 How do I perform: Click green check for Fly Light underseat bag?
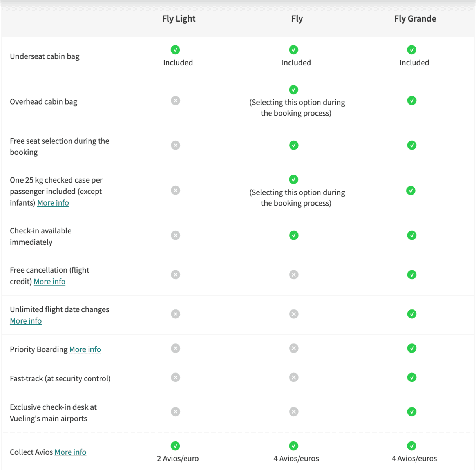(x=175, y=50)
